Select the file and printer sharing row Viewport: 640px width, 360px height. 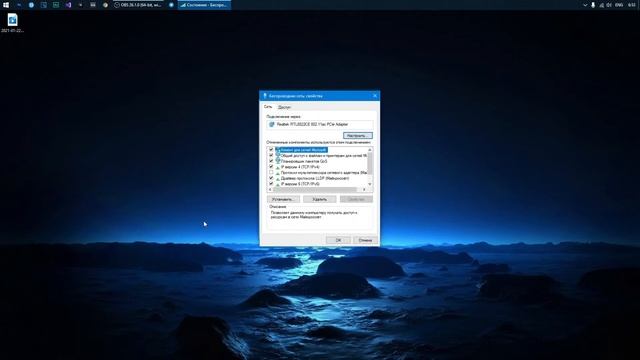[x=324, y=156]
